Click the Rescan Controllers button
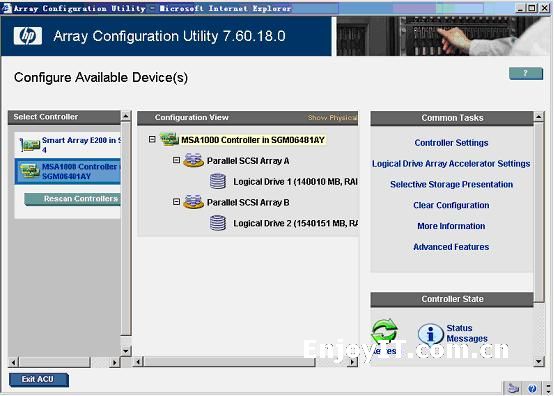 (72, 199)
